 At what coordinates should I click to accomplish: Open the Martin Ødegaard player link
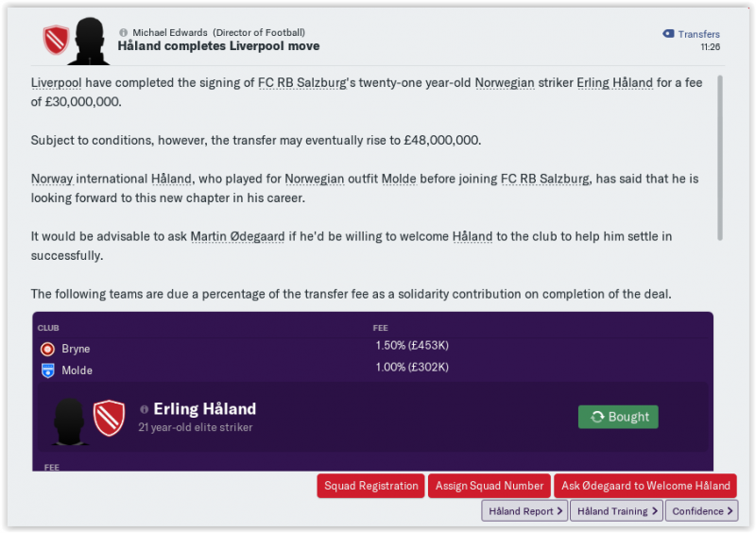click(x=237, y=235)
